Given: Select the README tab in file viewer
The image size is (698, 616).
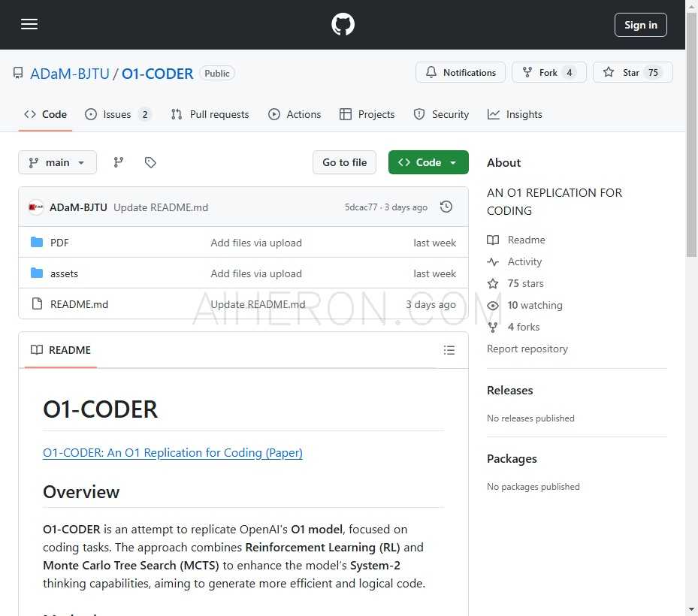Looking at the screenshot, I should (x=61, y=350).
